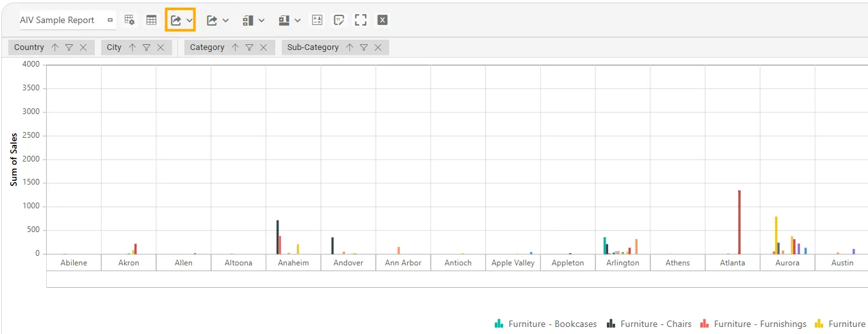Toggle Furniture - Chairs legend entry

(649, 324)
